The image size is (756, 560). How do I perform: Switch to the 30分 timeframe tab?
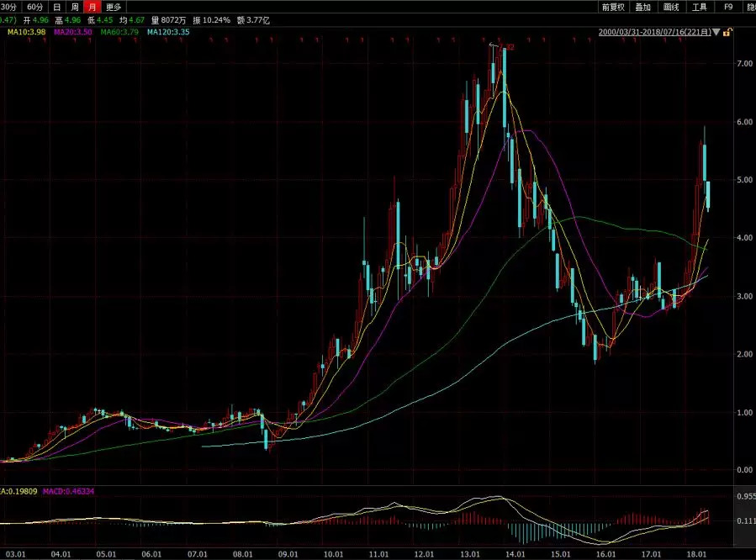(10, 7)
